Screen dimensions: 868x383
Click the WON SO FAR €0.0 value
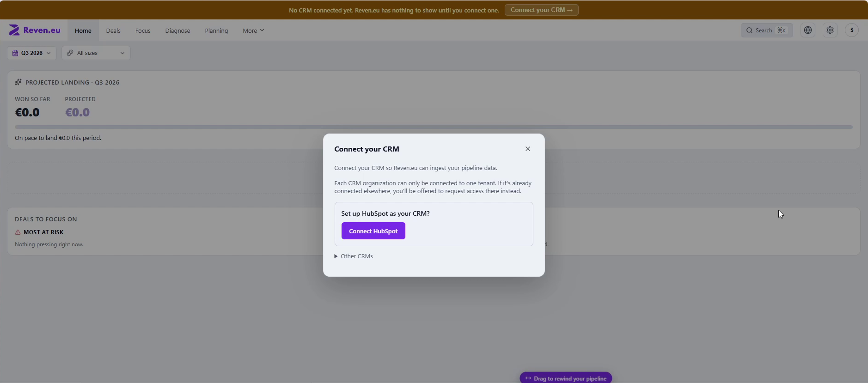click(x=27, y=112)
